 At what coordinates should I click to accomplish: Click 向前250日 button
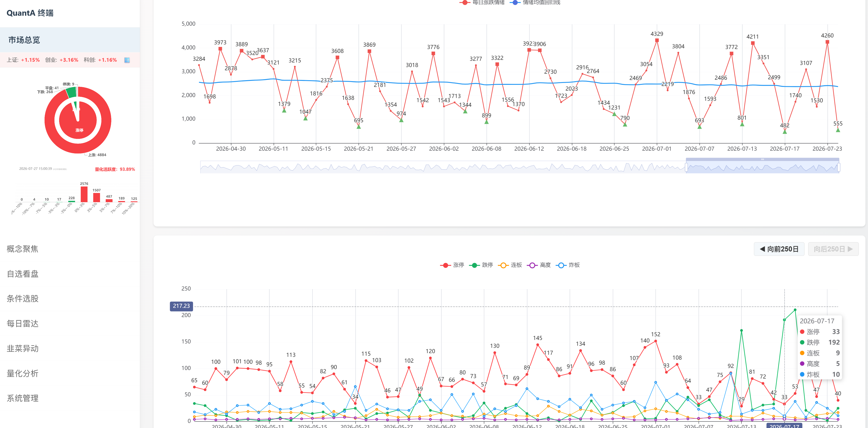(779, 249)
